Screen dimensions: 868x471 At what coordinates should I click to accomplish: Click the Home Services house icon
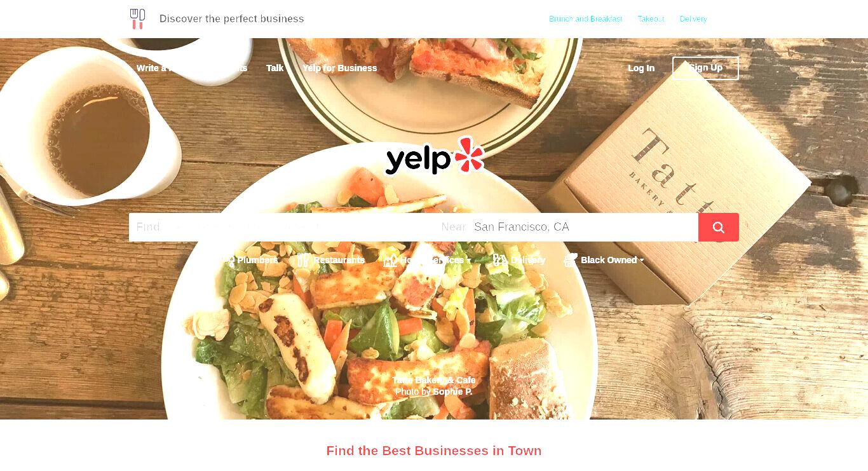[390, 260]
